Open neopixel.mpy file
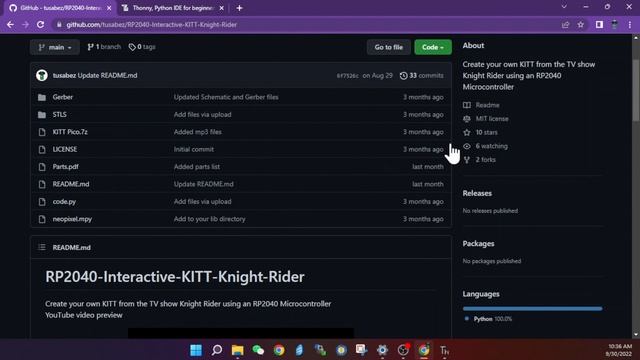The height and width of the screenshot is (360, 640). pos(72,219)
